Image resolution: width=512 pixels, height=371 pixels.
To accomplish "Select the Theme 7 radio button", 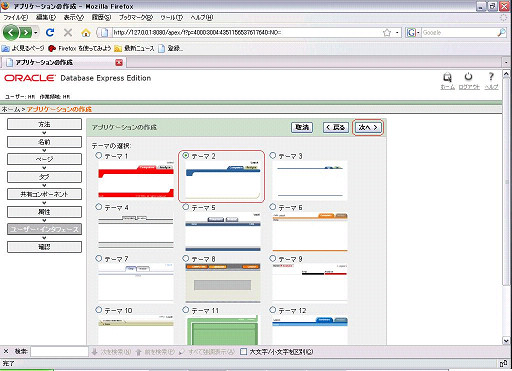I will pos(99,258).
